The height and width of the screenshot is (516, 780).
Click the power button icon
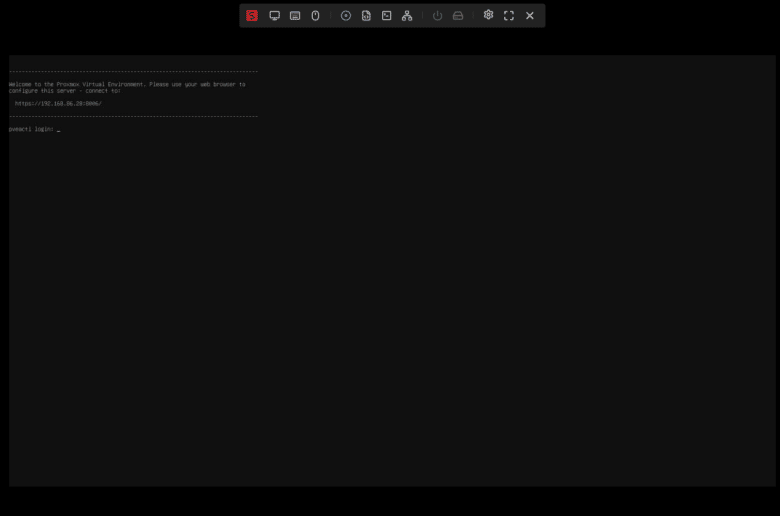tap(437, 15)
